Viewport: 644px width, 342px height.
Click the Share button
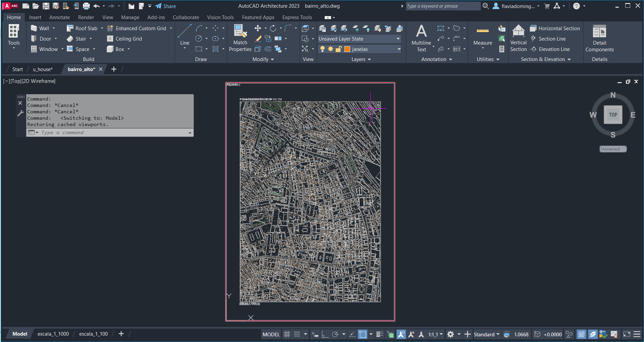point(166,6)
